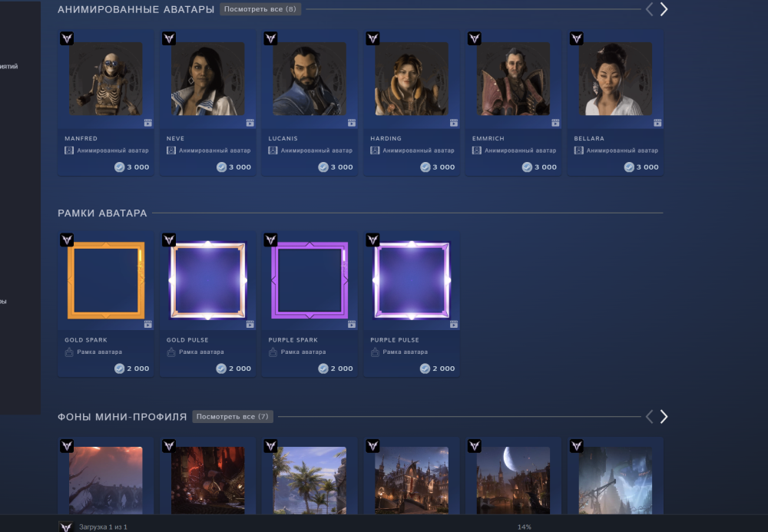Click the avatar frame icon on the Gold Spark card
This screenshot has height=532, width=768.
pyautogui.click(x=68, y=352)
